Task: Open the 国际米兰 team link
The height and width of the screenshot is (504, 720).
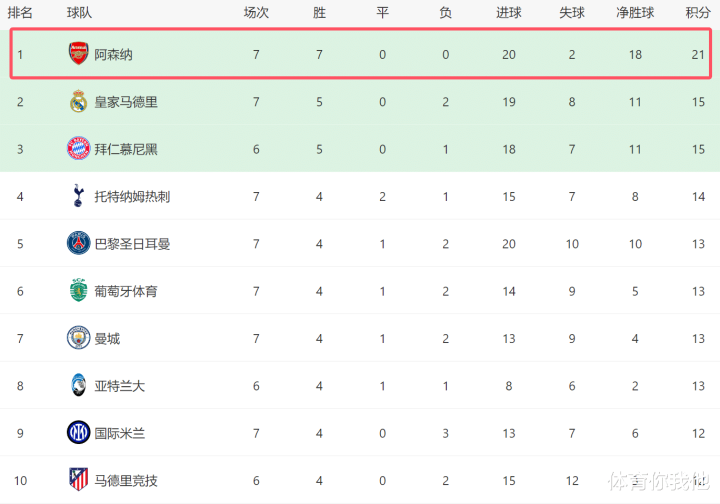Action: [120, 433]
